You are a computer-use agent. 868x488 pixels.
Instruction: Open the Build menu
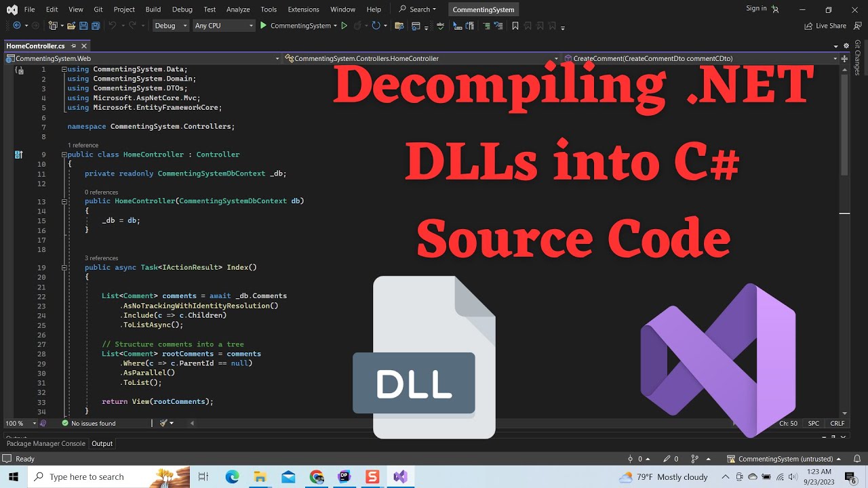[x=153, y=9]
